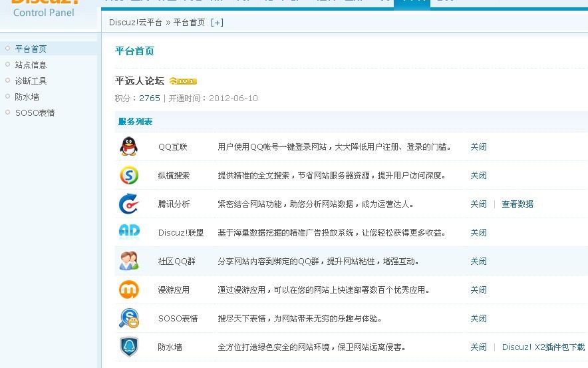Click 关闭 for Discuz!联盟 service
The image size is (588, 368).
click(x=478, y=233)
